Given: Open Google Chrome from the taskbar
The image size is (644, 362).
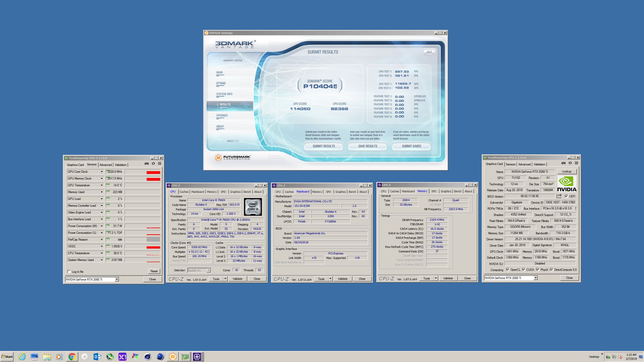Looking at the screenshot, I should coord(72,356).
